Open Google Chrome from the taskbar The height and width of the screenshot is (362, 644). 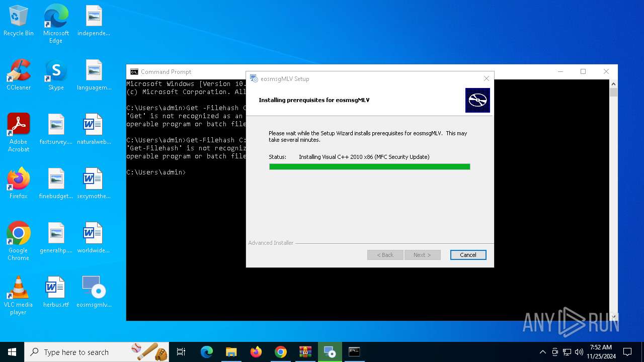281,352
